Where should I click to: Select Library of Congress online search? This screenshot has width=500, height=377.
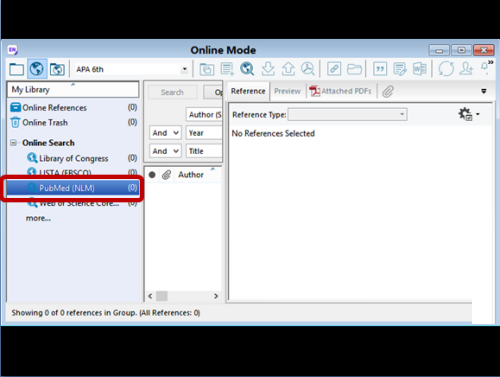(73, 158)
